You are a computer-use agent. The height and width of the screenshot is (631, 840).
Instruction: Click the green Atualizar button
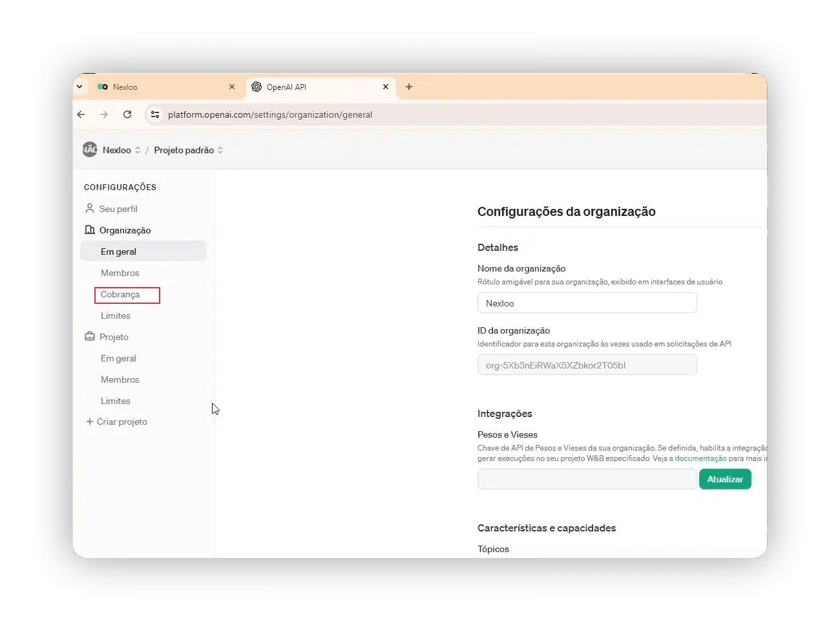(x=725, y=479)
